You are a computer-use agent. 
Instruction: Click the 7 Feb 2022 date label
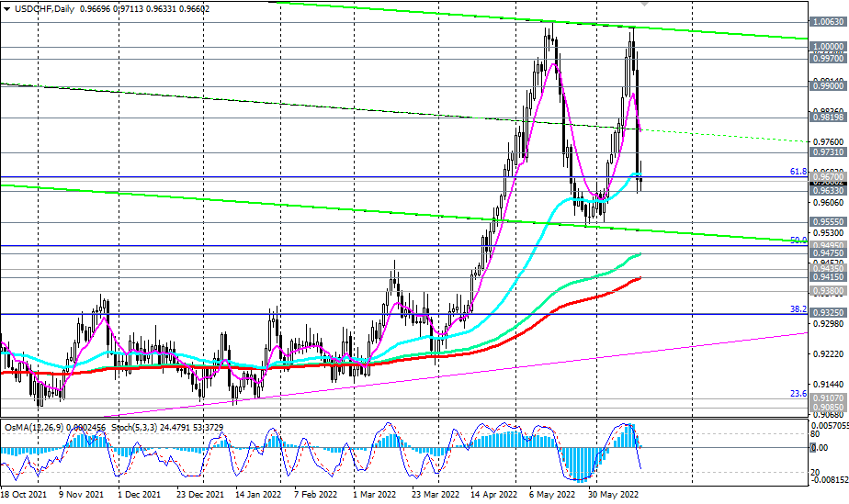[316, 495]
